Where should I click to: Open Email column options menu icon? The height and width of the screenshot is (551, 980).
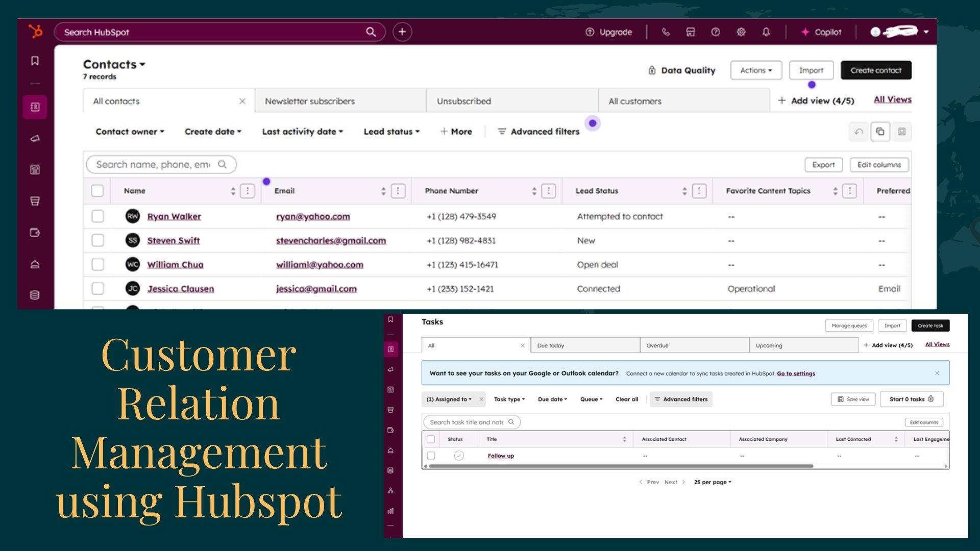[398, 191]
